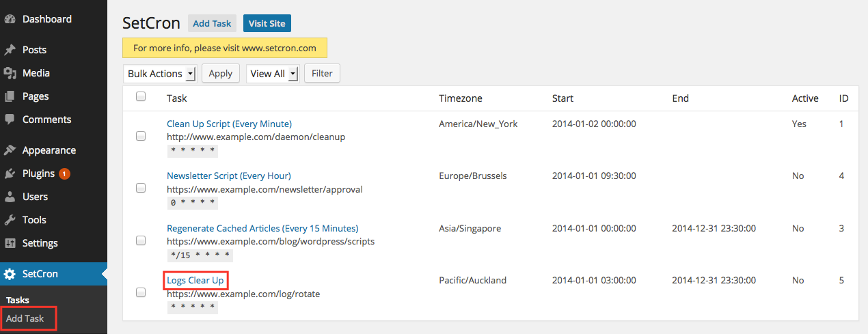Click the America/New_York timezone cell
This screenshot has width=868, height=334.
478,124
